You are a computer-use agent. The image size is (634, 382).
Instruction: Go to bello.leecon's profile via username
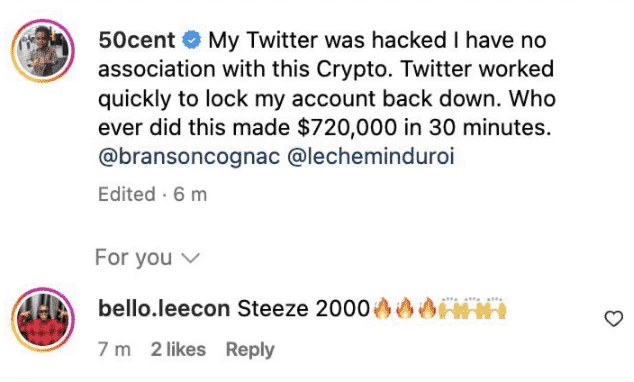(164, 309)
